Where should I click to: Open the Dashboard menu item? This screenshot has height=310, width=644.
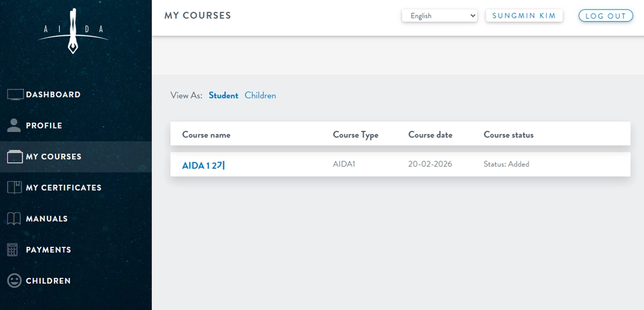coord(53,95)
